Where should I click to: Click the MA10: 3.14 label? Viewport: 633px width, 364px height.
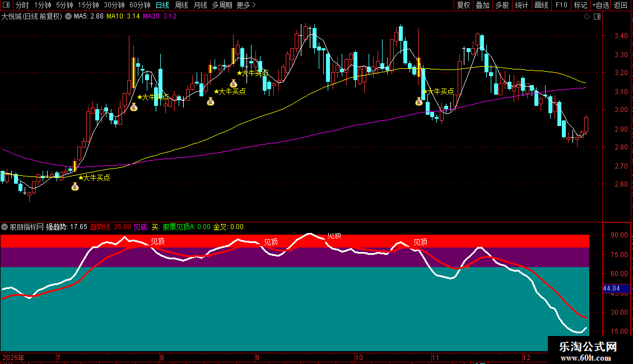[x=123, y=16]
